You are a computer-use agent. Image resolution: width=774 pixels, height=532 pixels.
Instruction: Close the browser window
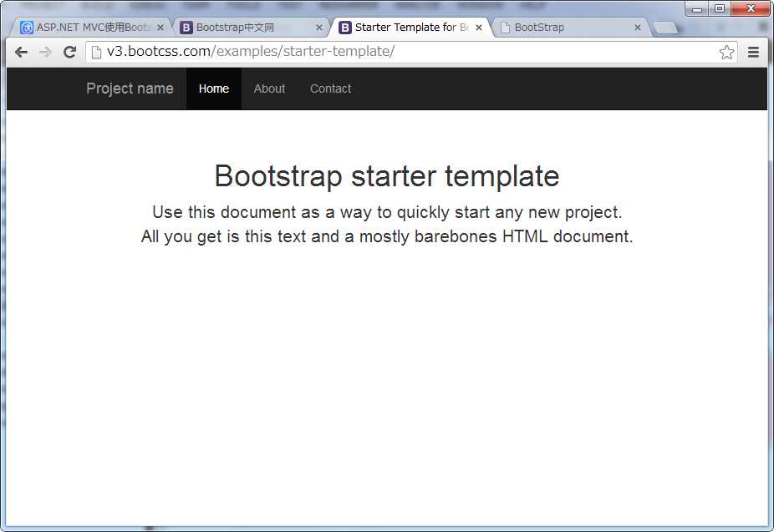(751, 8)
